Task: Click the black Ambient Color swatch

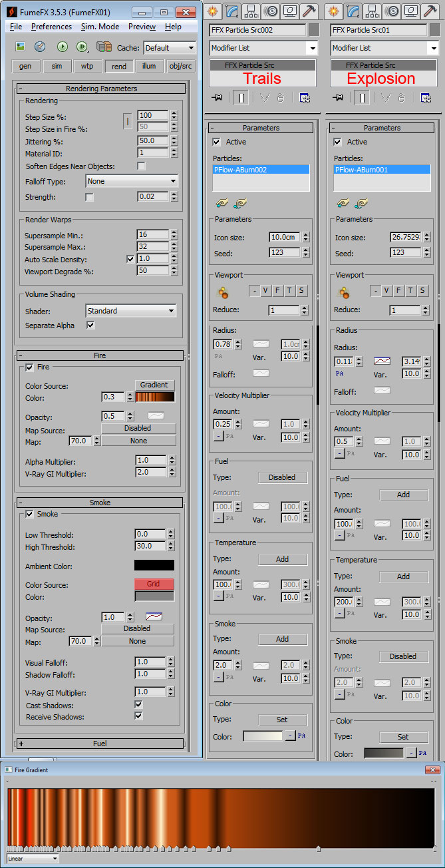Action: 154,566
